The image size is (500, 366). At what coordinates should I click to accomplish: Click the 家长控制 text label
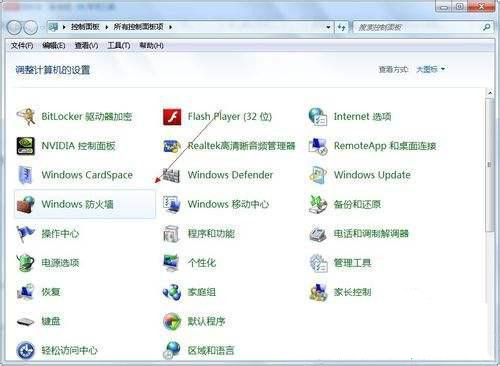(x=353, y=292)
